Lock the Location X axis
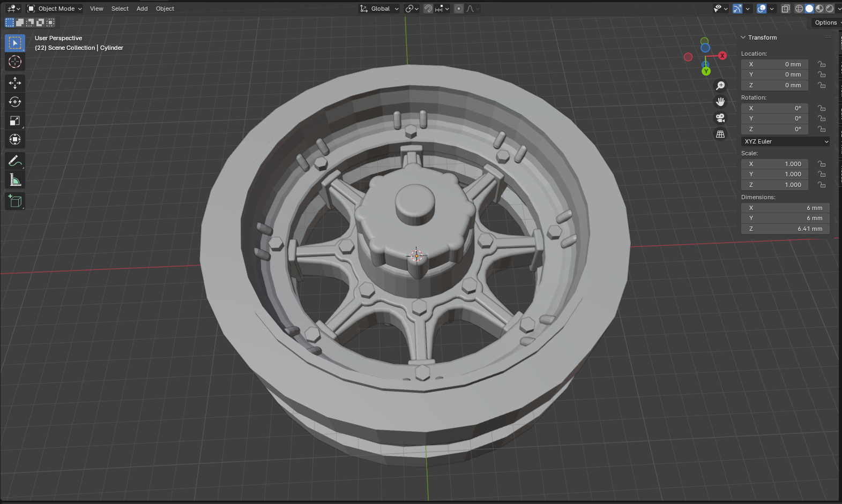The width and height of the screenshot is (842, 504). (x=822, y=64)
